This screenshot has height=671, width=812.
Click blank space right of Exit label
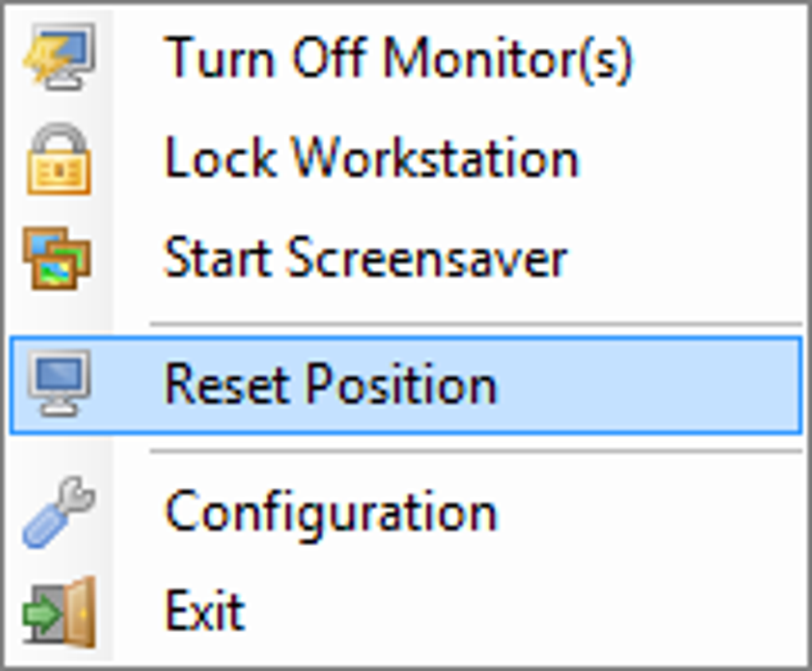pos(517,611)
